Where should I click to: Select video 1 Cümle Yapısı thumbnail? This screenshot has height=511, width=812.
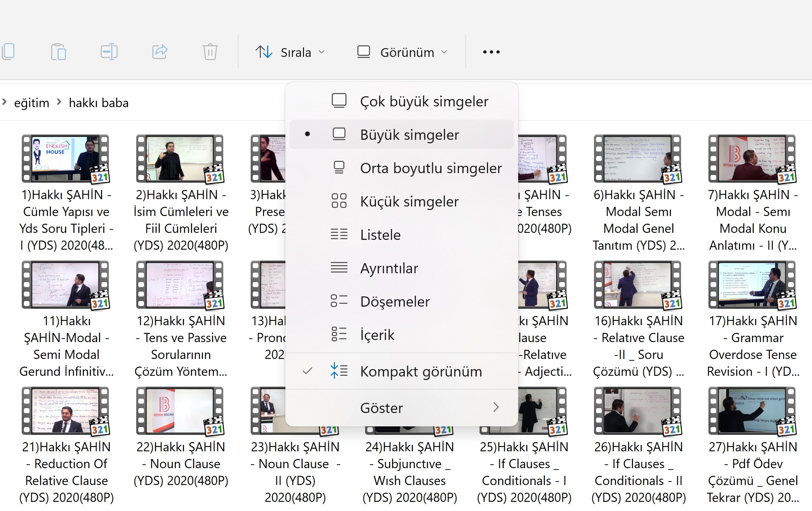[x=66, y=159]
